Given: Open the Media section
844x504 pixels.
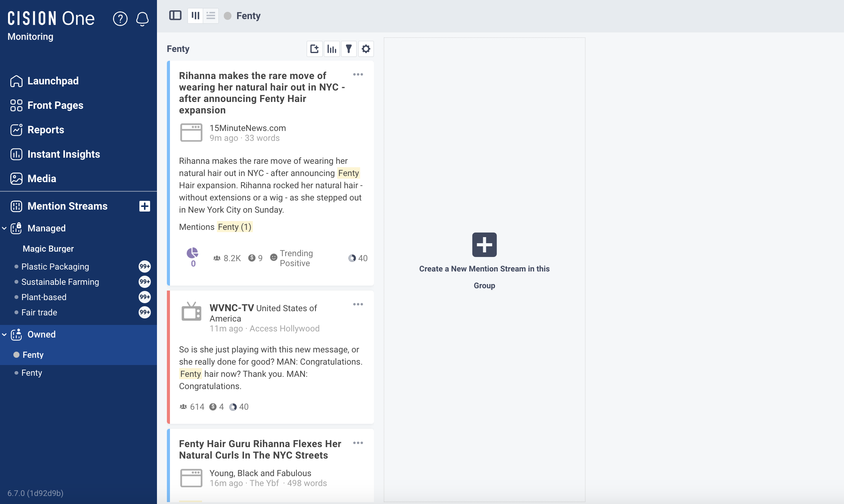Looking at the screenshot, I should [x=42, y=178].
